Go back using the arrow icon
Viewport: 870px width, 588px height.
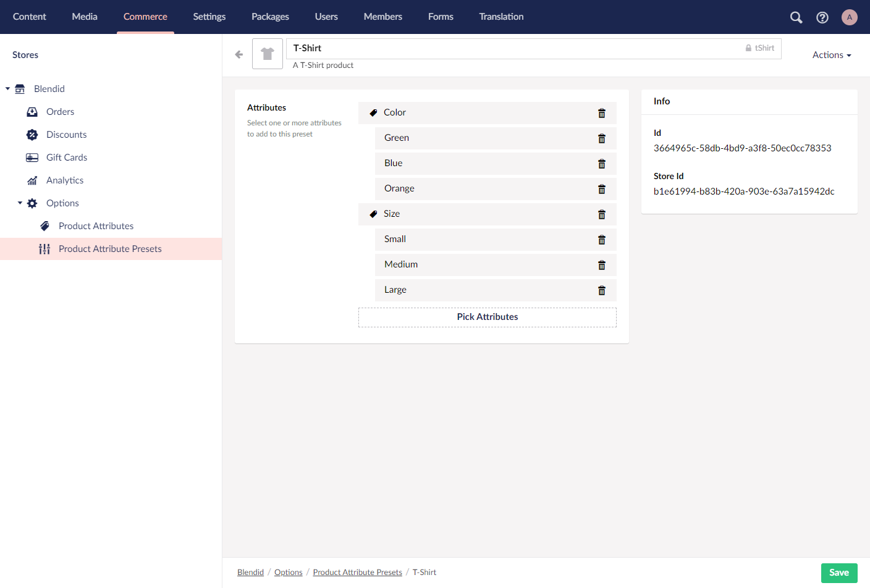click(x=239, y=54)
